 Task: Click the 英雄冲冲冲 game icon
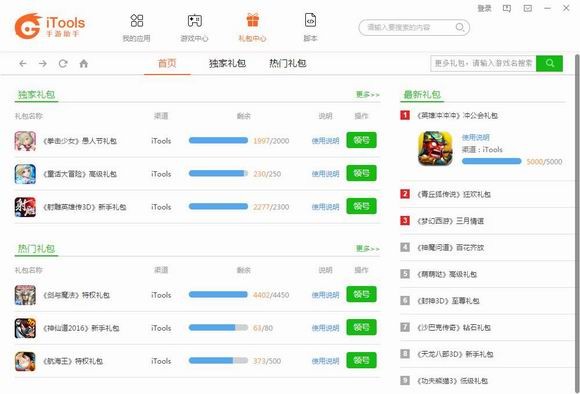click(x=435, y=149)
